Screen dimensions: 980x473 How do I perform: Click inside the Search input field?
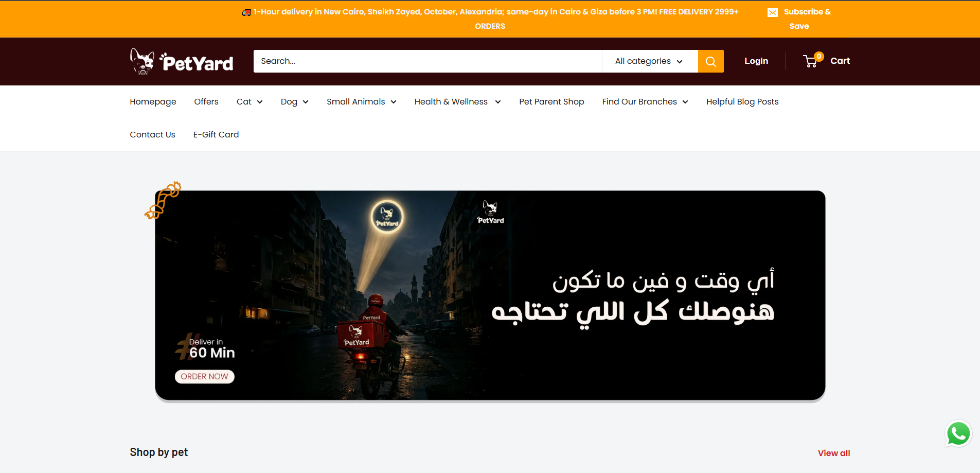(427, 61)
